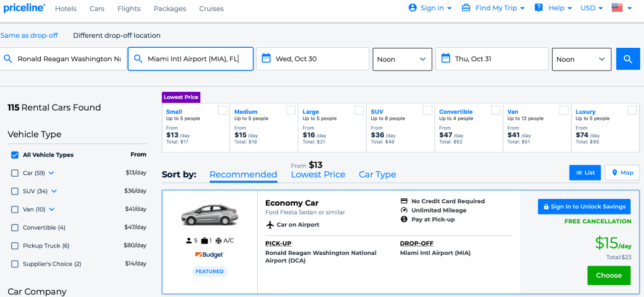Click the Find My Trip briefcase icon
This screenshot has height=297, width=644.
pos(466,8)
